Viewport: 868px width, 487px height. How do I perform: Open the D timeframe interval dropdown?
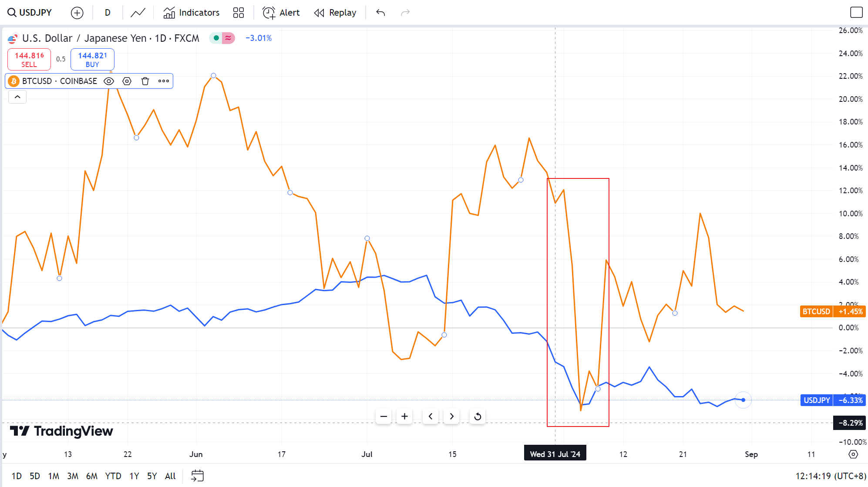coord(108,13)
